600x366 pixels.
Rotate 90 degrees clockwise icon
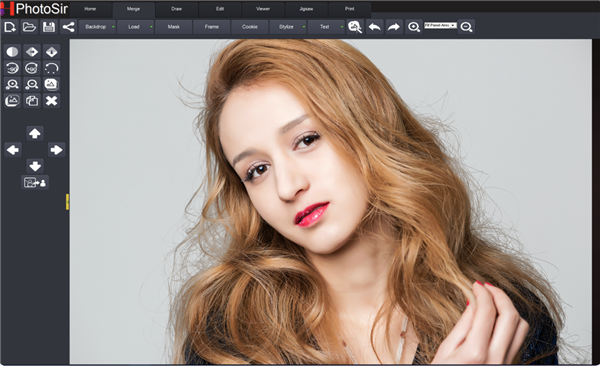tap(32, 68)
